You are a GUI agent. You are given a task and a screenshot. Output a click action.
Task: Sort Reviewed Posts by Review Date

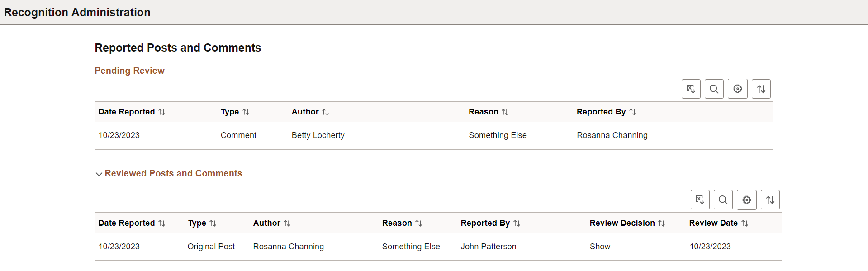(x=719, y=223)
